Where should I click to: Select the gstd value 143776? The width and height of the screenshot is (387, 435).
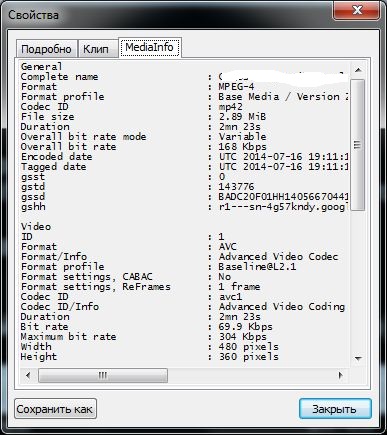[236, 187]
